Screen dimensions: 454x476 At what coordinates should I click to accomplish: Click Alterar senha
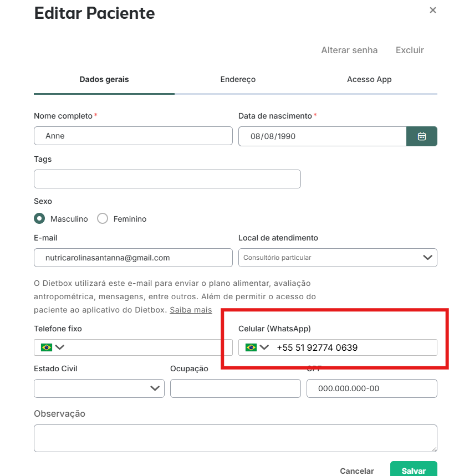pos(349,50)
